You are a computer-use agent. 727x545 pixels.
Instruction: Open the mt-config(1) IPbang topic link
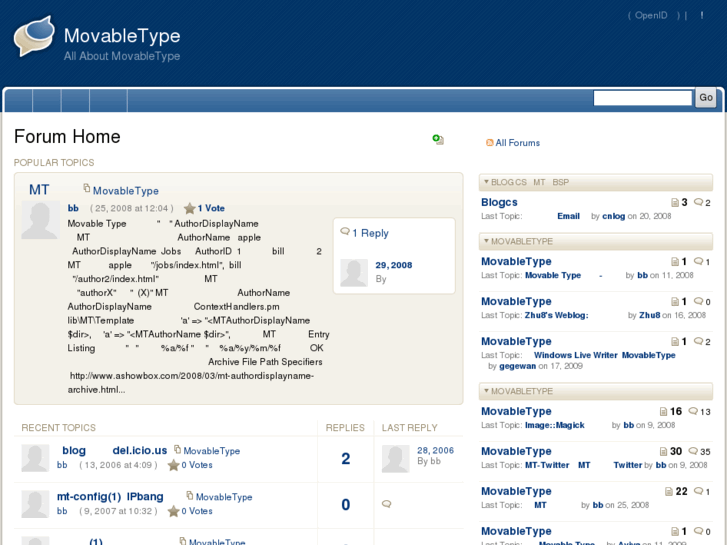[x=110, y=497]
